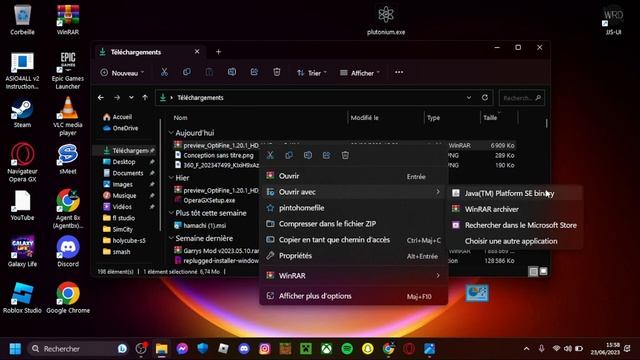Screen dimensions: 640x360
Task: Select the plutonium.exe desktop icon
Action: coord(386,20)
